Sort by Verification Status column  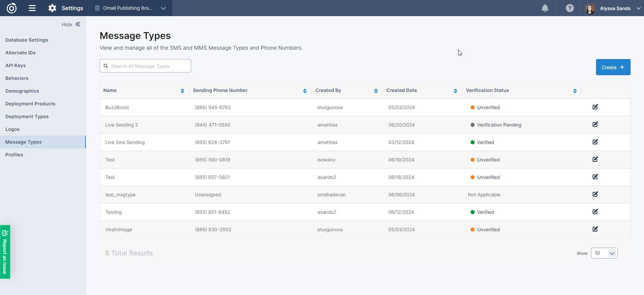pyautogui.click(x=575, y=91)
